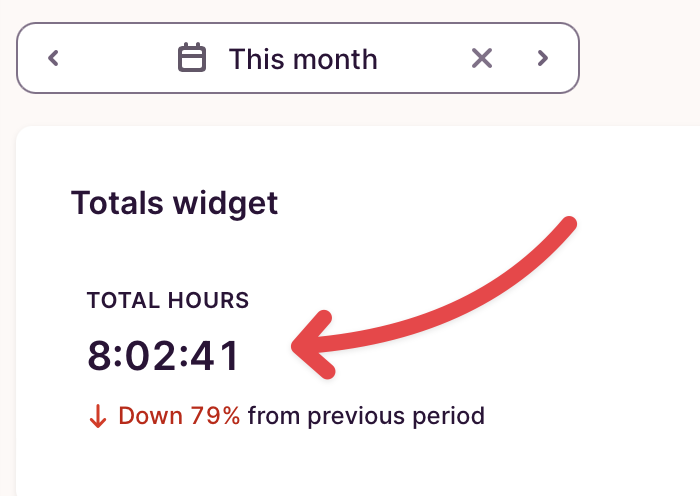Click the TOTAL HOURS label
700x496 pixels.
tap(168, 300)
